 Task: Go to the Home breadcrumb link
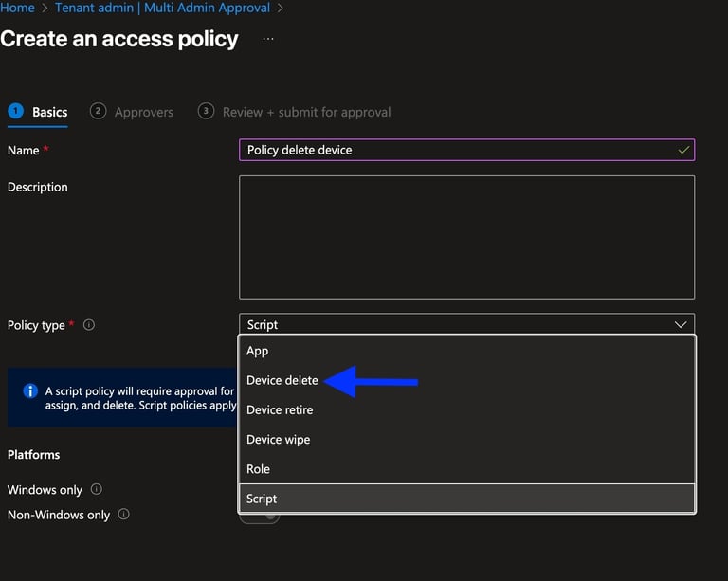pyautogui.click(x=17, y=8)
